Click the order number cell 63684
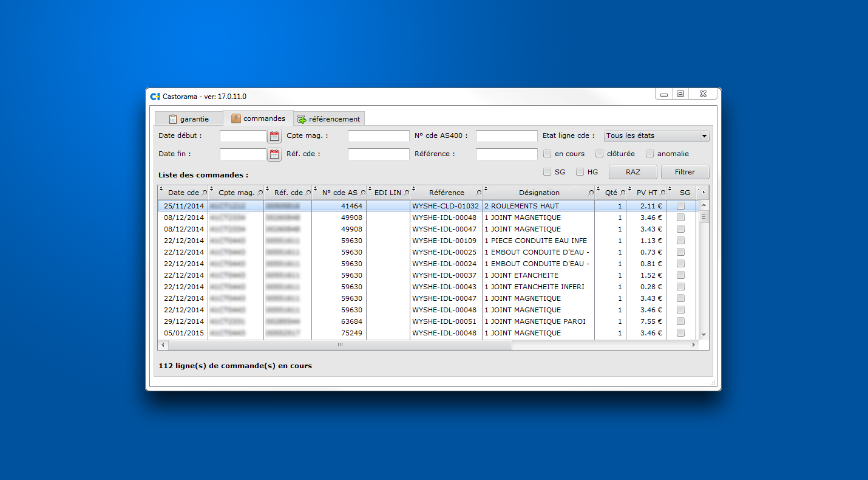 pyautogui.click(x=339, y=321)
